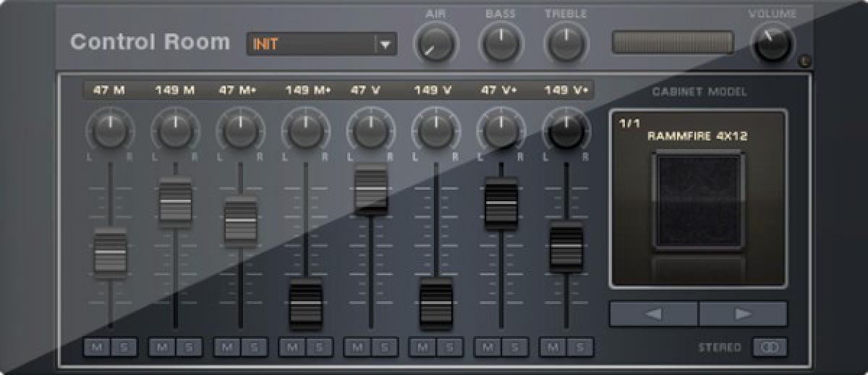Image resolution: width=868 pixels, height=375 pixels.
Task: Click the 47 M+ channel label
Action: (238, 90)
